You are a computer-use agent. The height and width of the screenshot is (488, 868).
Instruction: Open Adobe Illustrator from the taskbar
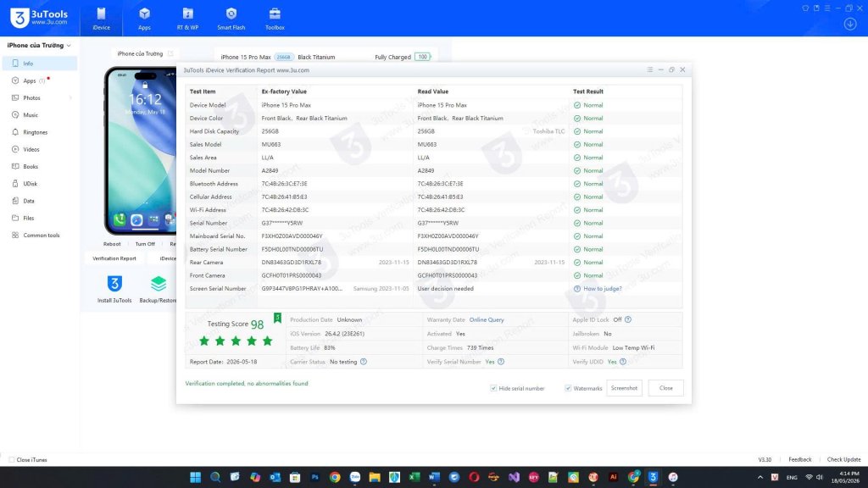pyautogui.click(x=613, y=477)
